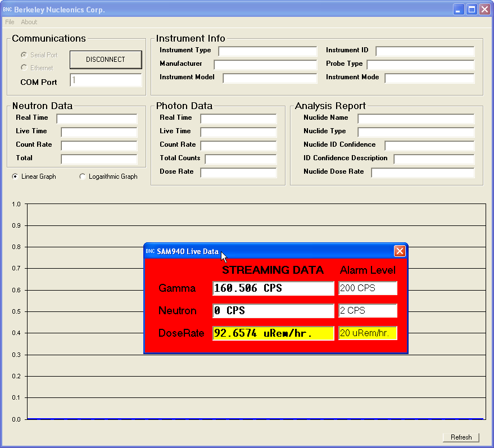Click the Gamma alarm level field
The width and height of the screenshot is (494, 448).
pos(368,288)
